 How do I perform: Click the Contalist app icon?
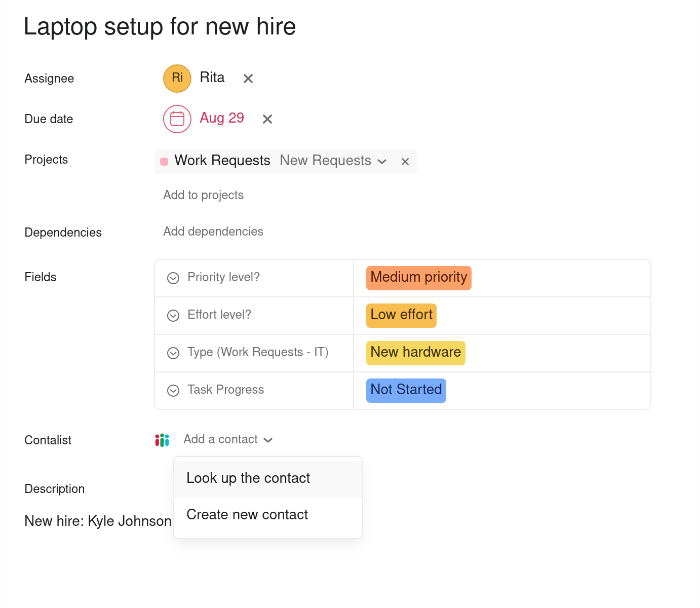162,440
